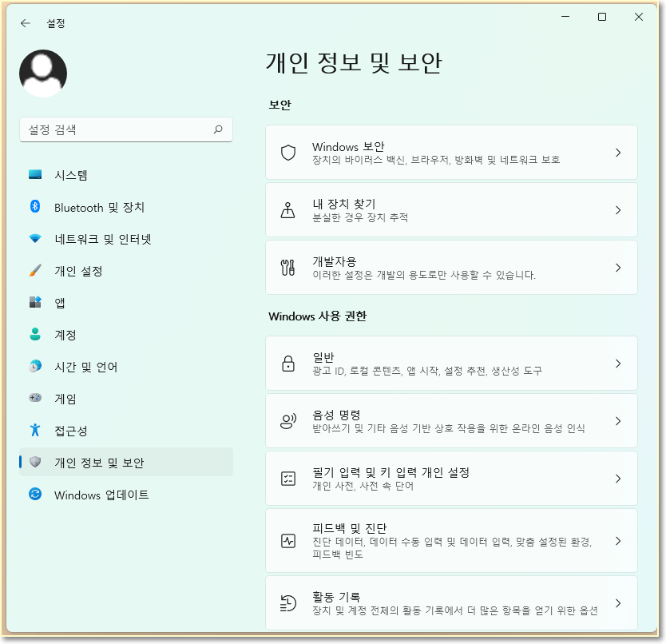The image size is (666, 644).
Task: Open the 활동 기록 title text on its card
Action: 336,597
